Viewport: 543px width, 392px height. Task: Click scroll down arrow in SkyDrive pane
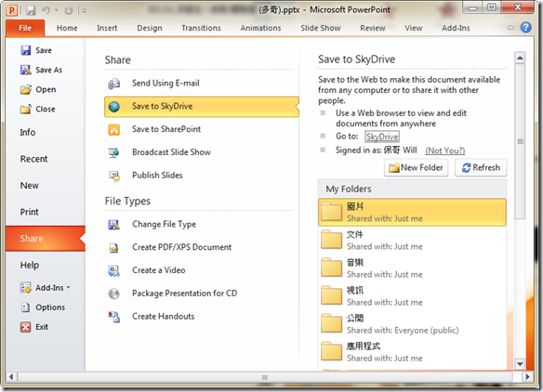[520, 363]
